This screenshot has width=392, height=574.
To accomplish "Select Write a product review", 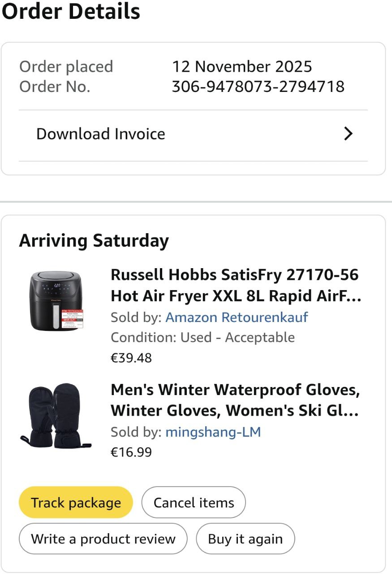I will pos(103,539).
